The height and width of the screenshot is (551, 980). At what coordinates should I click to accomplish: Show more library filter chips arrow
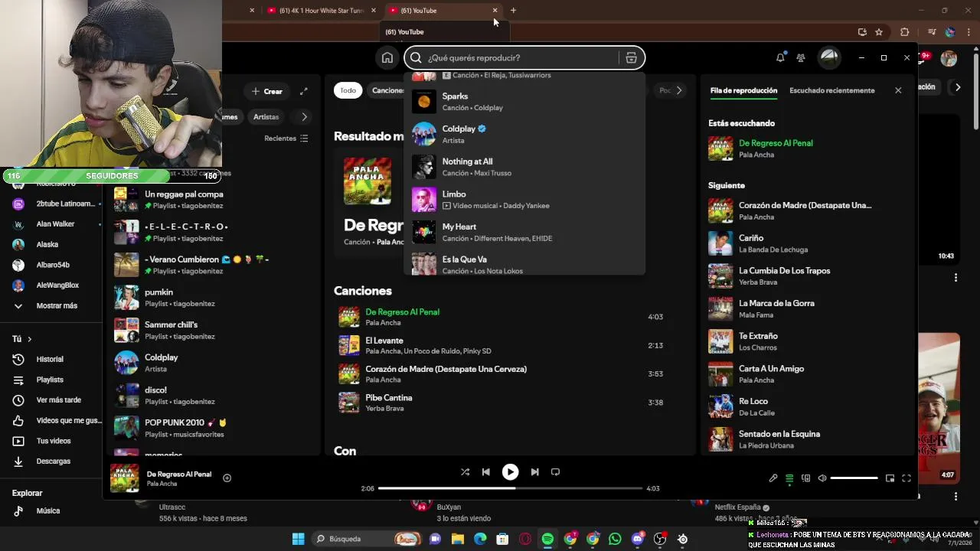(304, 117)
